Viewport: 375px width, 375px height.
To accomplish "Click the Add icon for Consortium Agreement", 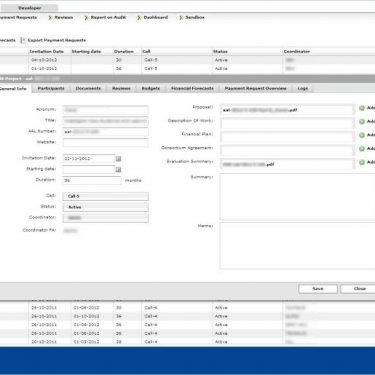I will click(362, 149).
